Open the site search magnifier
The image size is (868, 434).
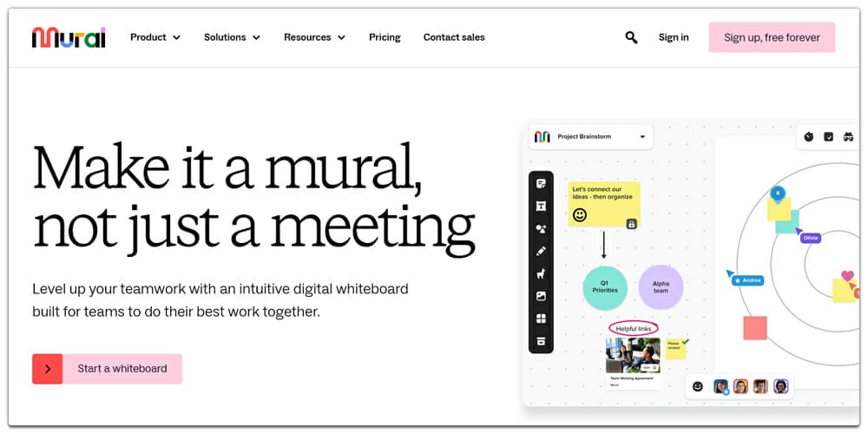[x=631, y=37]
